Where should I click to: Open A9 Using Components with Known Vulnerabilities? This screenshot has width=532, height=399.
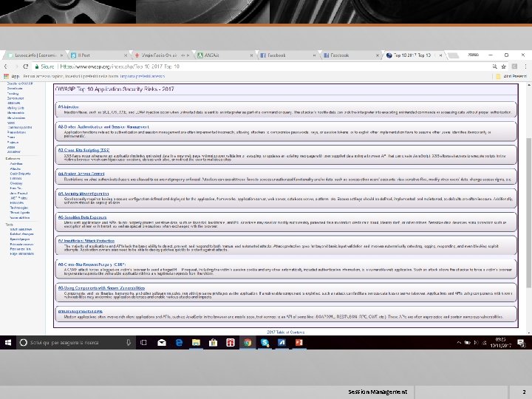coord(101,287)
